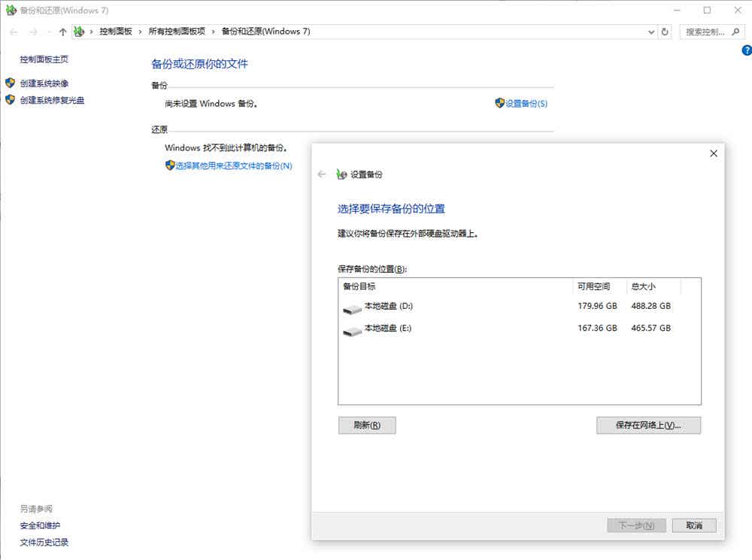
Task: Click 保存在网络上(V)... button
Action: pyautogui.click(x=648, y=425)
